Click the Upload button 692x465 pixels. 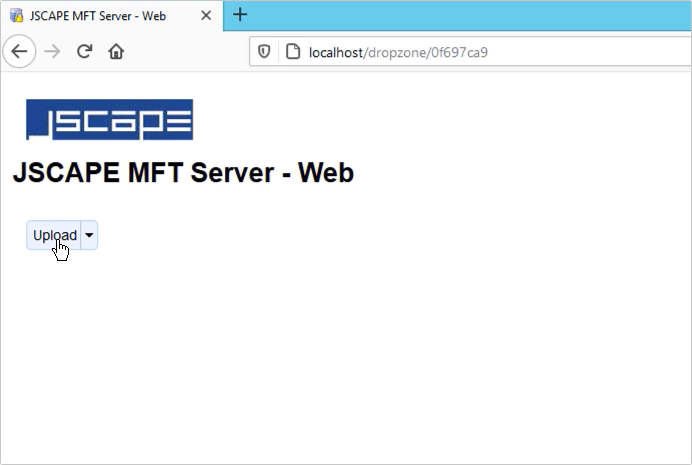[54, 235]
